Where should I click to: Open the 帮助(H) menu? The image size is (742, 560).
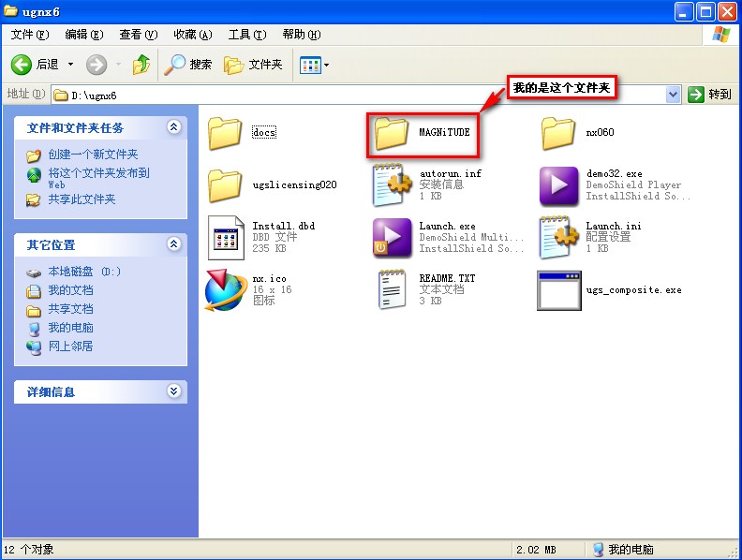(x=302, y=35)
